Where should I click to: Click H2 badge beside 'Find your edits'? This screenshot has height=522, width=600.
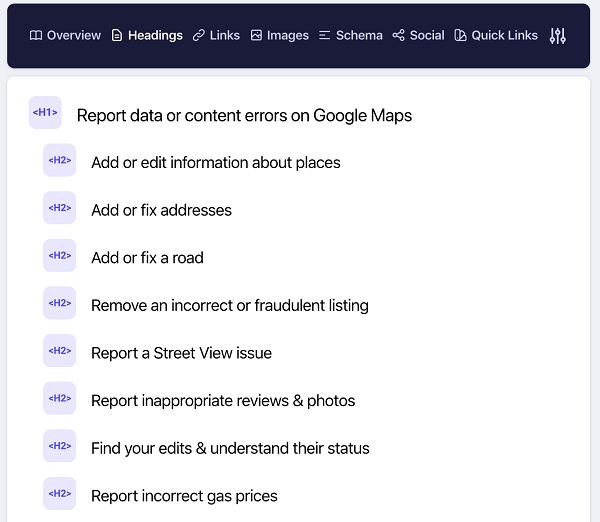coord(59,446)
